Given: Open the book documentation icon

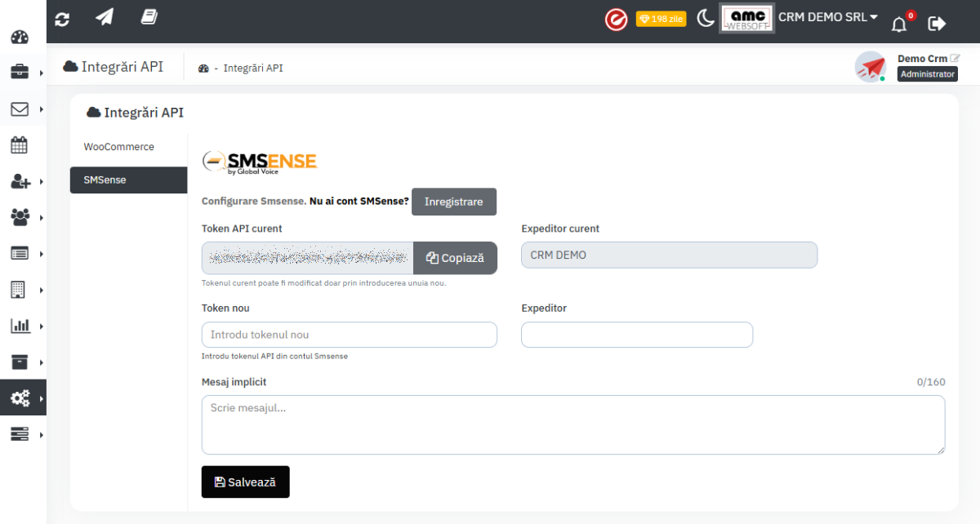Looking at the screenshot, I should tap(149, 17).
